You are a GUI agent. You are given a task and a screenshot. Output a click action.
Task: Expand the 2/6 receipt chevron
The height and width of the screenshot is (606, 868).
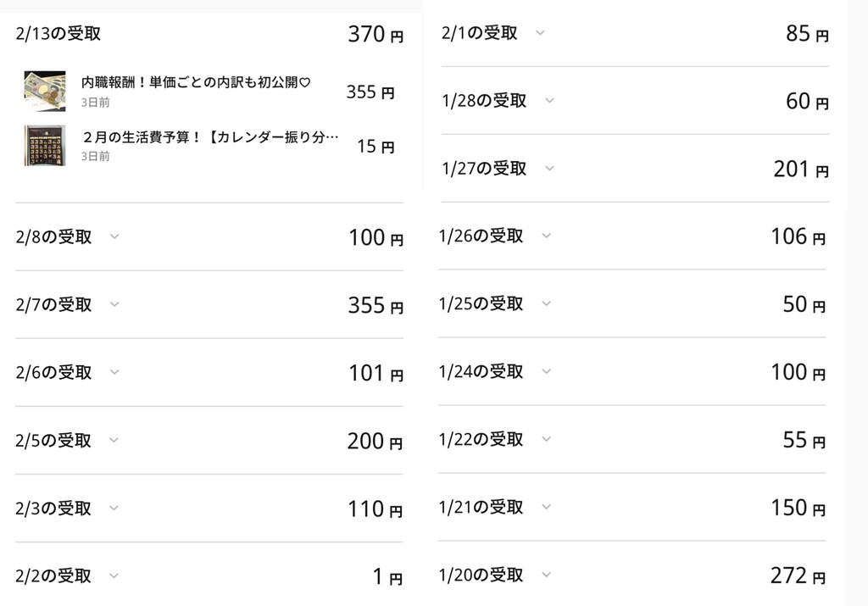point(114,371)
